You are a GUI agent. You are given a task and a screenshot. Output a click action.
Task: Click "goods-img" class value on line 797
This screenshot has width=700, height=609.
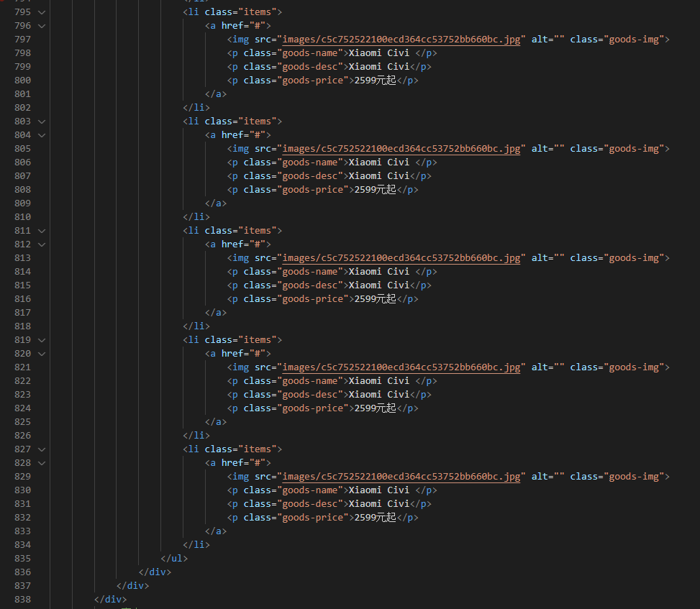[x=634, y=40]
